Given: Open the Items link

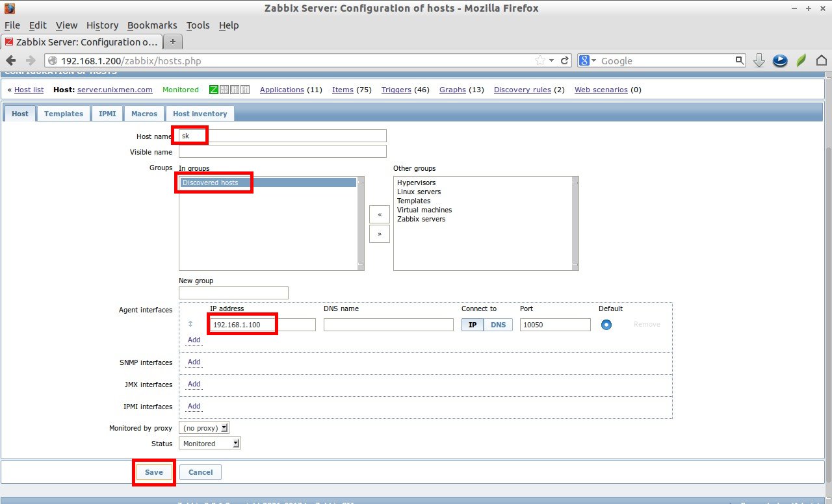Looking at the screenshot, I should click(x=343, y=90).
